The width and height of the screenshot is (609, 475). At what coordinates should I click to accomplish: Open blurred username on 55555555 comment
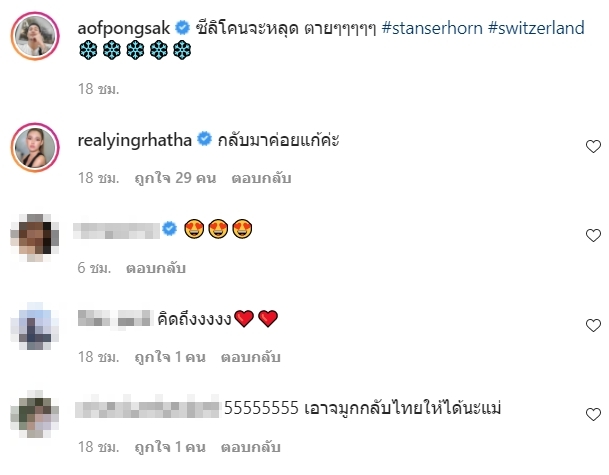pos(148,408)
